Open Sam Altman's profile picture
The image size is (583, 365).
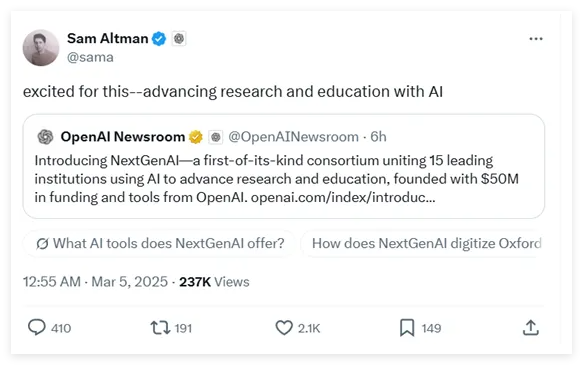pos(41,48)
